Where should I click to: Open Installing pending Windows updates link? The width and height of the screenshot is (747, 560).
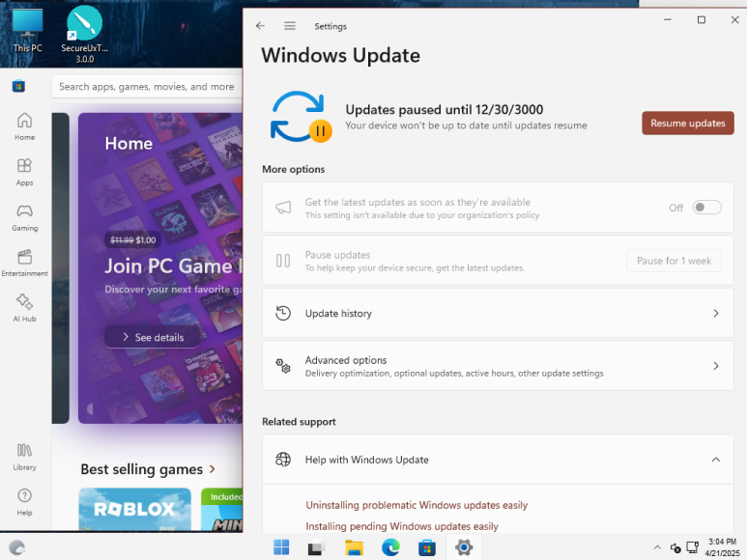pyautogui.click(x=402, y=526)
